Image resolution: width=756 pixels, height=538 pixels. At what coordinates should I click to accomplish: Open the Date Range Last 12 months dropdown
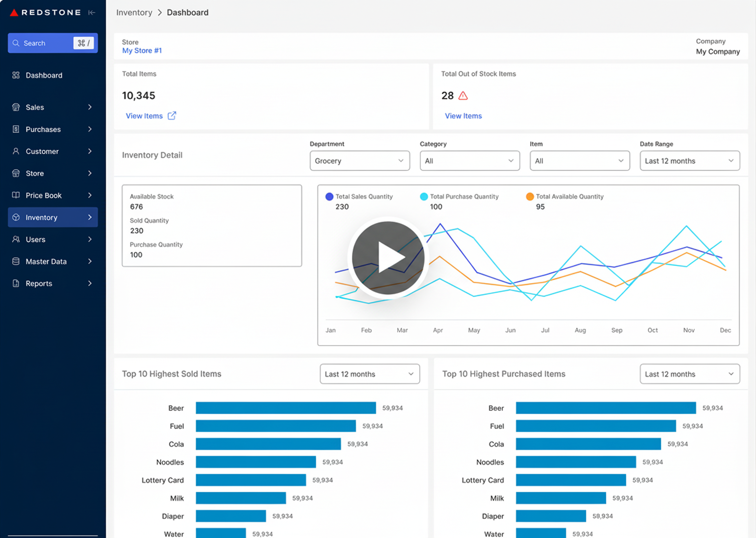tap(690, 161)
